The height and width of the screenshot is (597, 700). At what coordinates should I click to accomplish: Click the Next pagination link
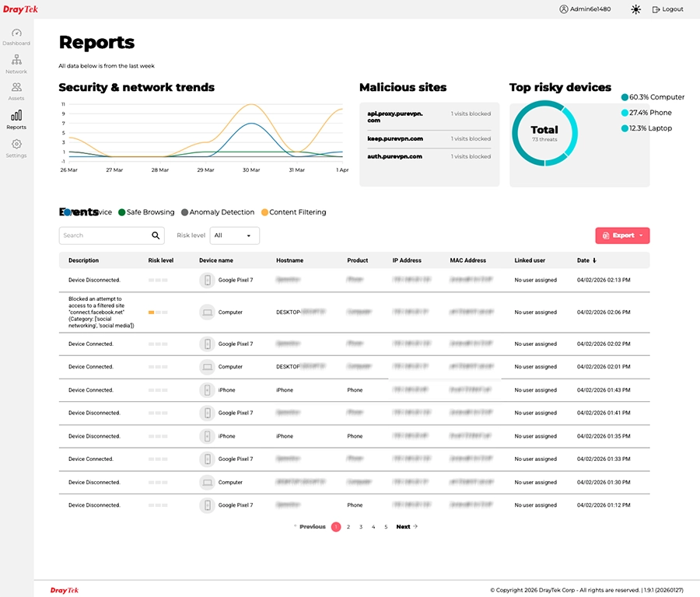point(407,527)
